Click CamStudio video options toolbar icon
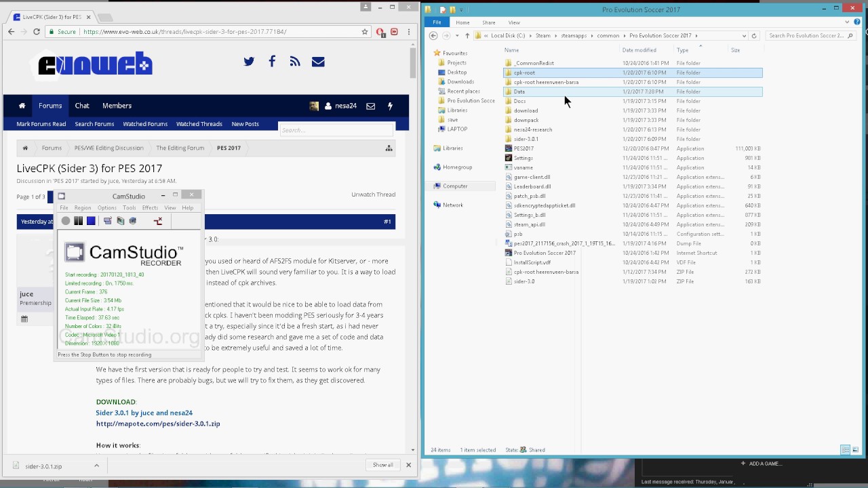 (120, 221)
